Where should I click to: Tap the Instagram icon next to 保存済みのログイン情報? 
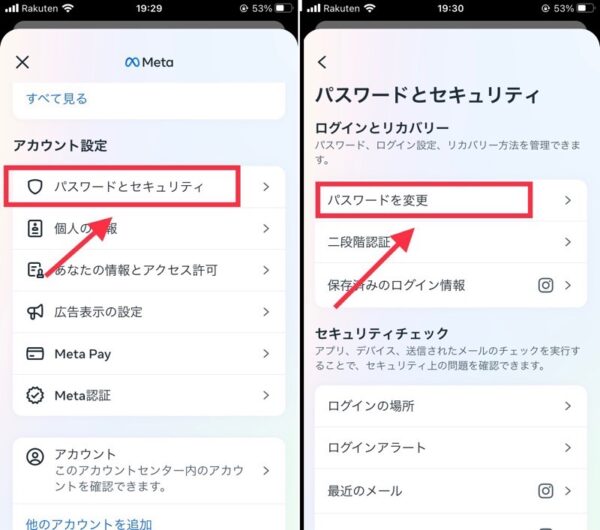tap(546, 285)
